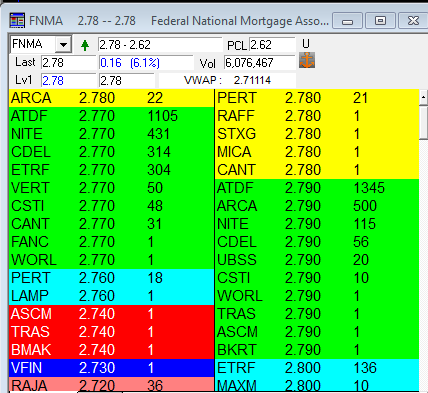Select the ETRF 2.770 bid row

tap(111, 170)
